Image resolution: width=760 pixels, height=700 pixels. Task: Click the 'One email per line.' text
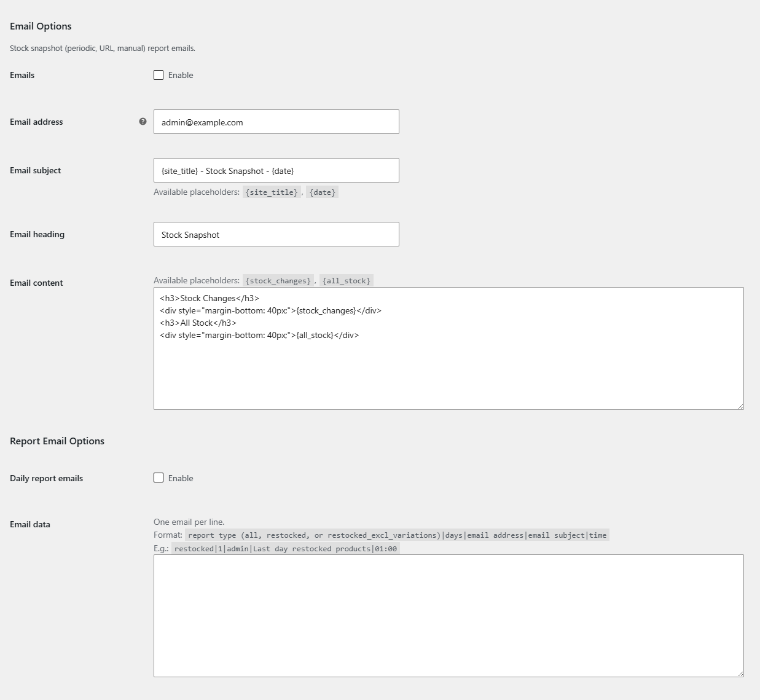coord(189,522)
